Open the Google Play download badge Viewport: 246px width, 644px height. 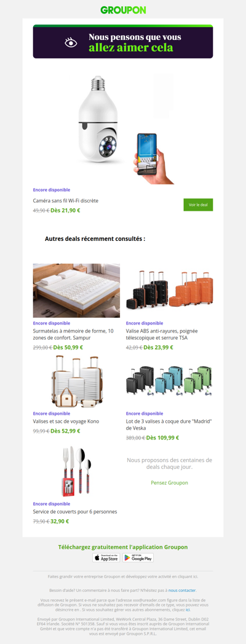click(138, 557)
